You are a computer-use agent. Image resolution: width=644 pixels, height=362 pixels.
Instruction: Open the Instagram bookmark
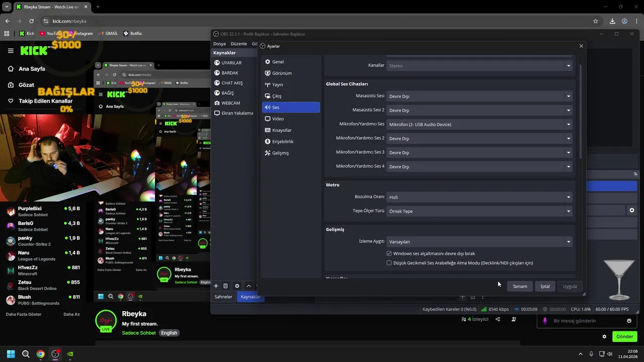point(80,33)
